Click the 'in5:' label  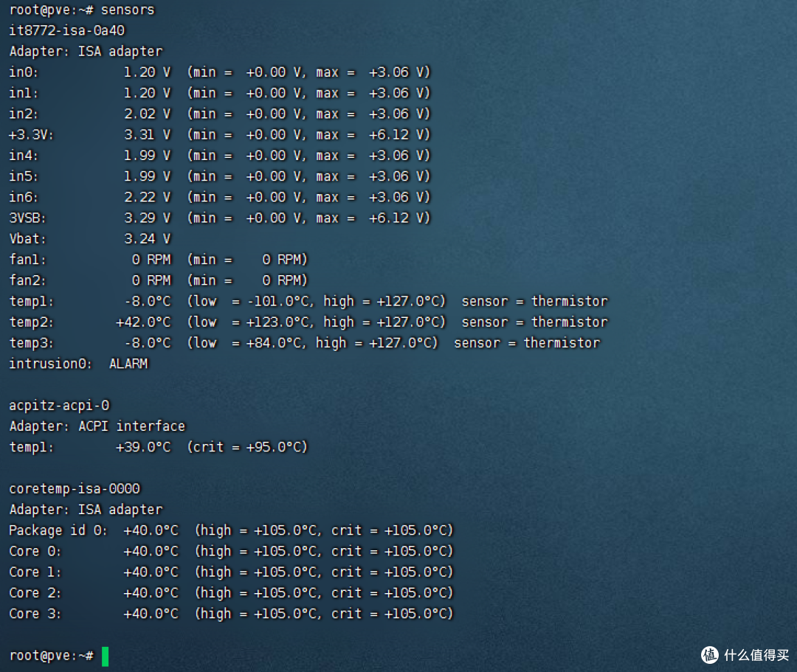[x=24, y=176]
